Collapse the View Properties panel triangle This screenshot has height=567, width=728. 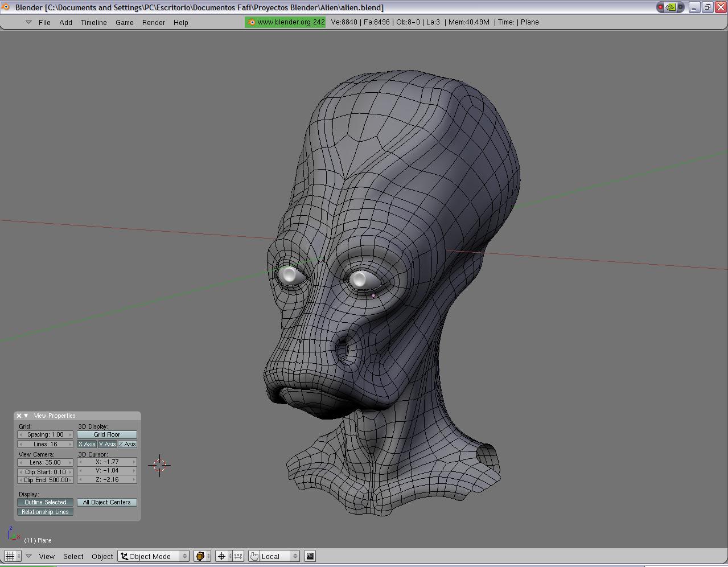(26, 416)
